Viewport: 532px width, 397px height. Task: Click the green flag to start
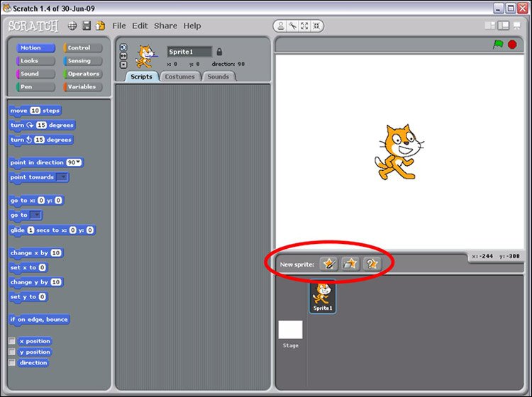(x=498, y=45)
